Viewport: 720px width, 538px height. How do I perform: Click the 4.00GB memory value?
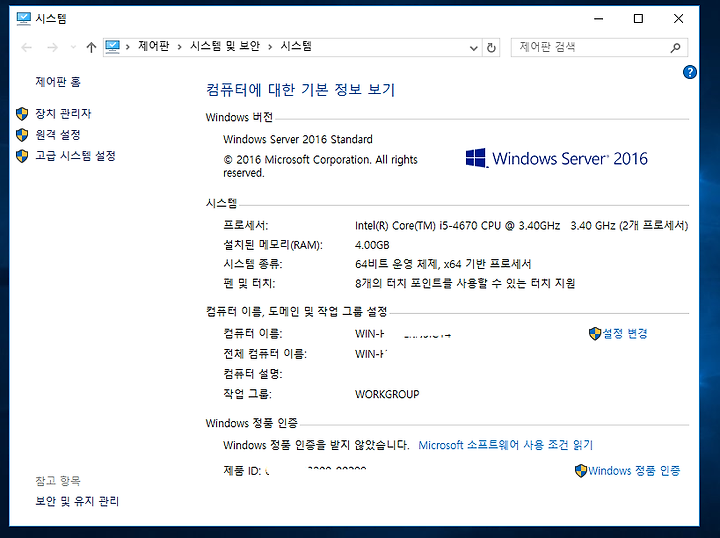pos(372,245)
